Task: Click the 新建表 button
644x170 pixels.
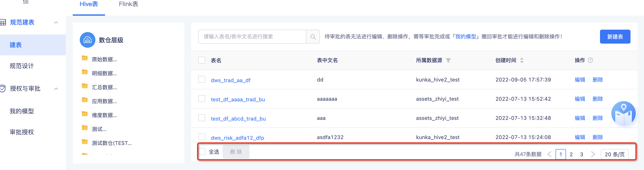Action: pyautogui.click(x=615, y=37)
